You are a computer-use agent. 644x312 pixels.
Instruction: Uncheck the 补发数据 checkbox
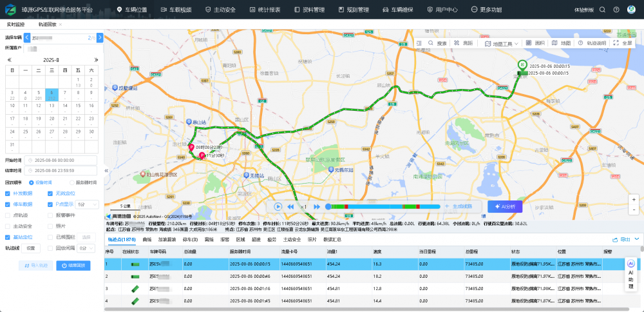pos(7,193)
